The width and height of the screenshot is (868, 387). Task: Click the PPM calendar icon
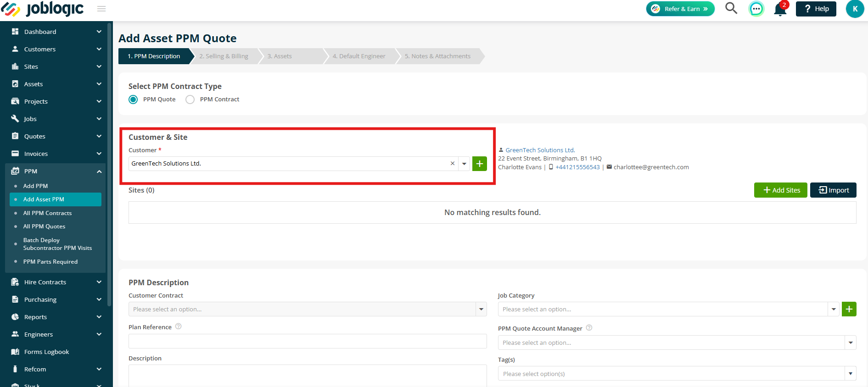point(15,171)
